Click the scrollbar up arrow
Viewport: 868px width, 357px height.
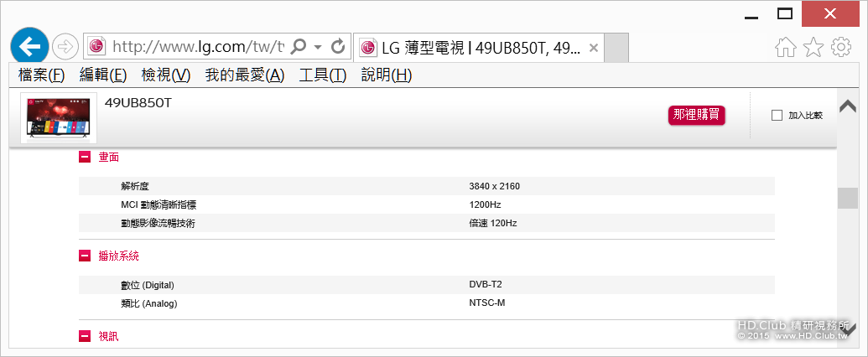[x=848, y=105]
